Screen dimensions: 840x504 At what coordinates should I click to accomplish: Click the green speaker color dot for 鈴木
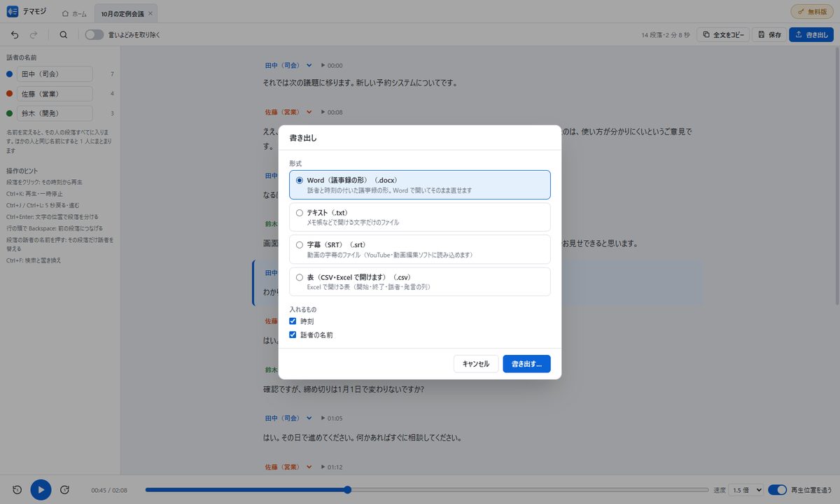click(9, 113)
